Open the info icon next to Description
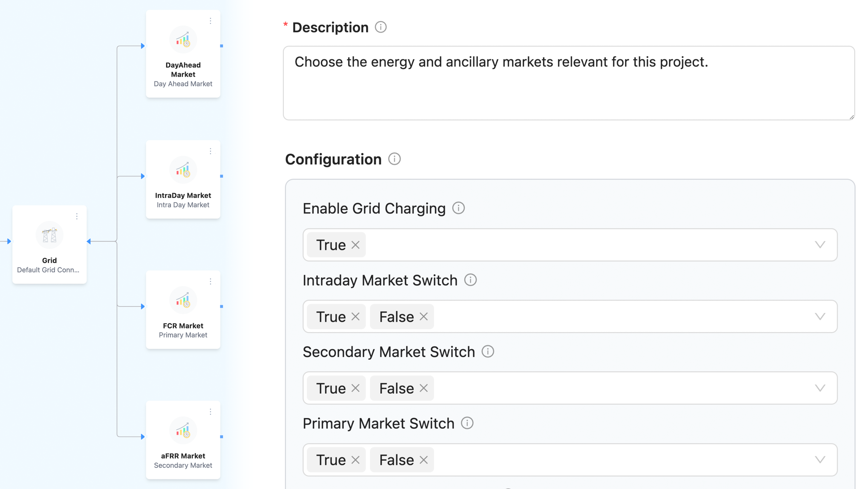This screenshot has height=489, width=868. pos(380,27)
